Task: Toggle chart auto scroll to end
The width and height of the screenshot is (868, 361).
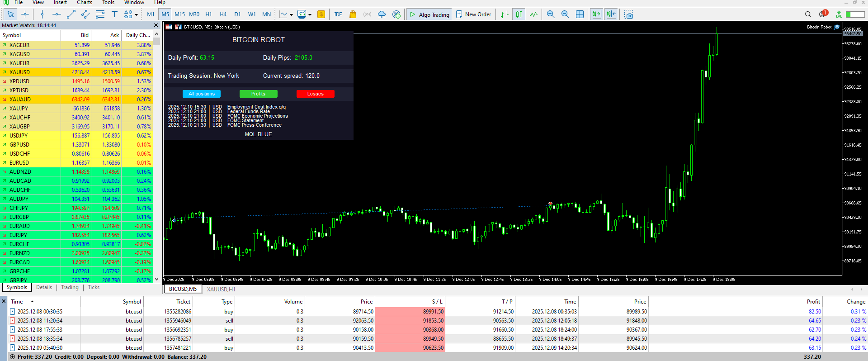Action: coord(597,14)
